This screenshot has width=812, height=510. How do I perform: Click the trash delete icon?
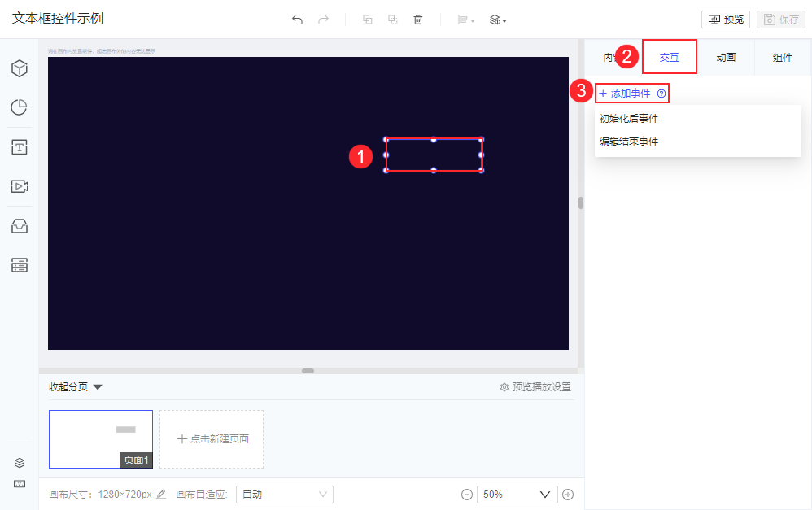418,20
